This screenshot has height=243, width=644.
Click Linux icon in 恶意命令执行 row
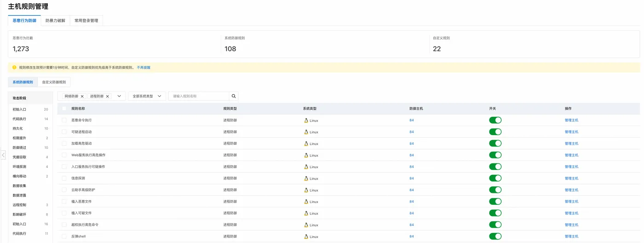306,120
